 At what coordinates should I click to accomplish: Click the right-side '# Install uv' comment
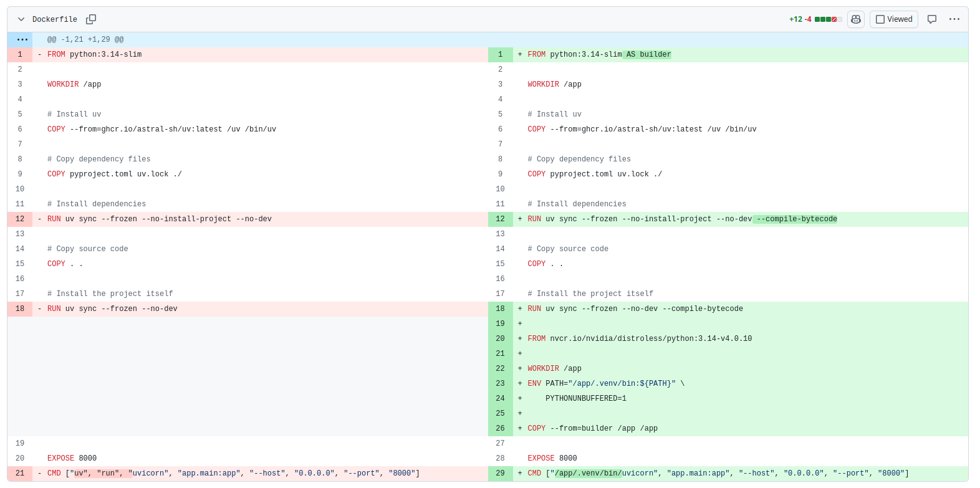[x=554, y=114]
